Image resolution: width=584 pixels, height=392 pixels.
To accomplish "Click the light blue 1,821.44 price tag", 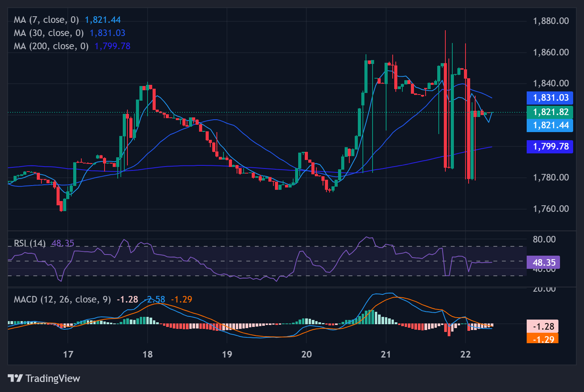I will 550,125.
